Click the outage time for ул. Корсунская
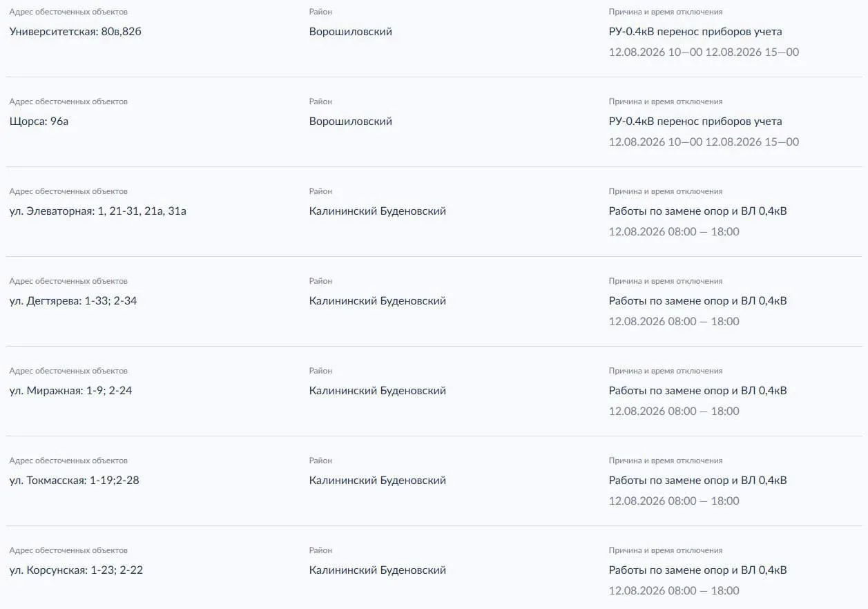Image resolution: width=868 pixels, height=609 pixels. [674, 591]
